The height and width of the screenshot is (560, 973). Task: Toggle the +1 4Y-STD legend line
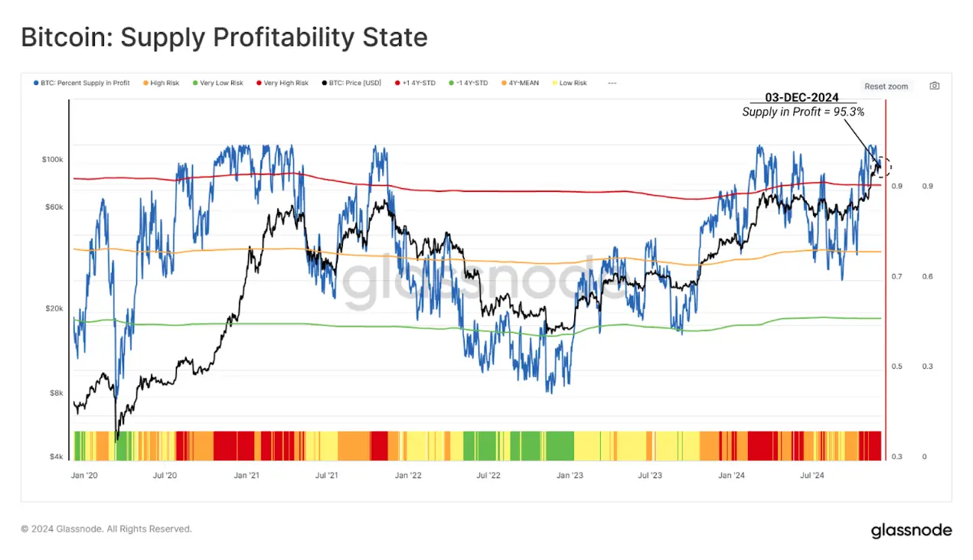pyautogui.click(x=415, y=83)
